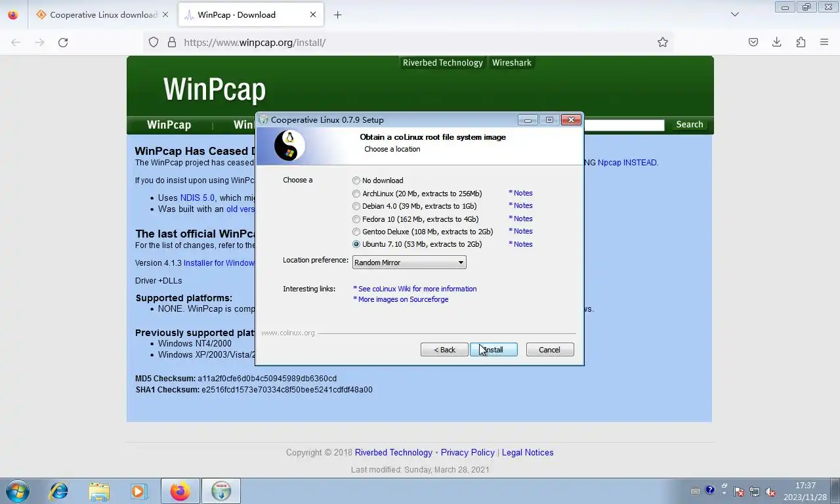This screenshot has height=504, width=840.
Task: Click the Back button in setup
Action: [444, 350]
